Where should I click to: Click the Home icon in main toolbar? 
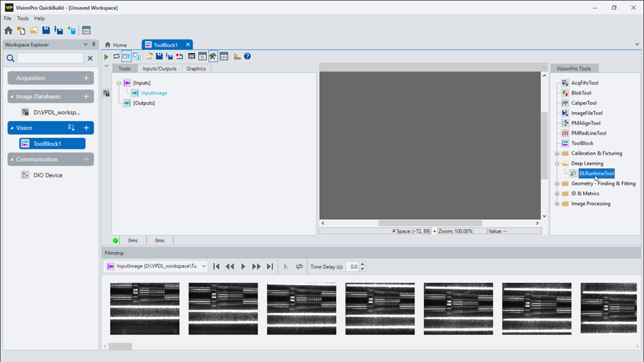8,30
